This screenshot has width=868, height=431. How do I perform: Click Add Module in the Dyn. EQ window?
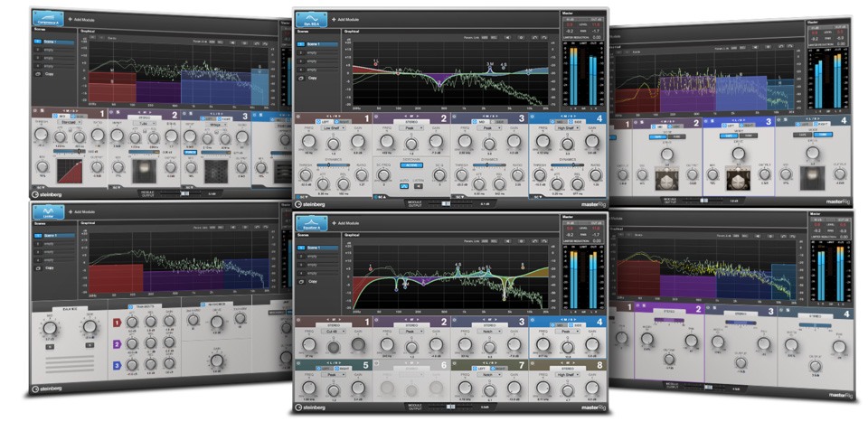coord(344,20)
